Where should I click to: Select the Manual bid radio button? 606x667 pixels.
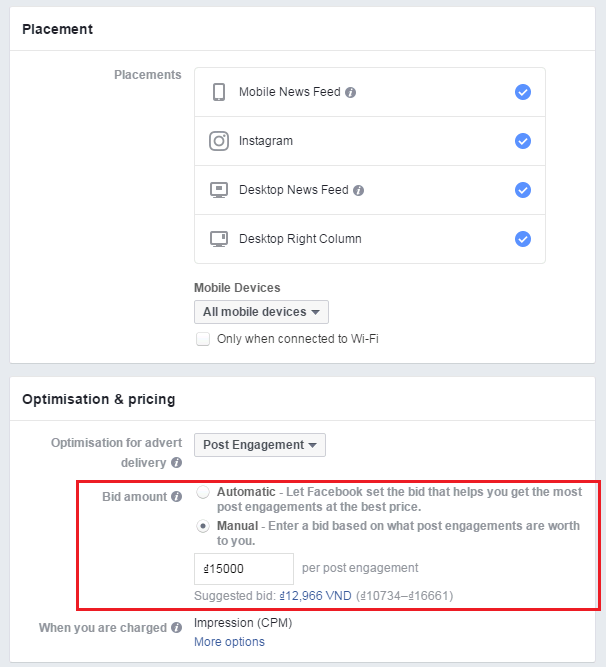tap(204, 526)
